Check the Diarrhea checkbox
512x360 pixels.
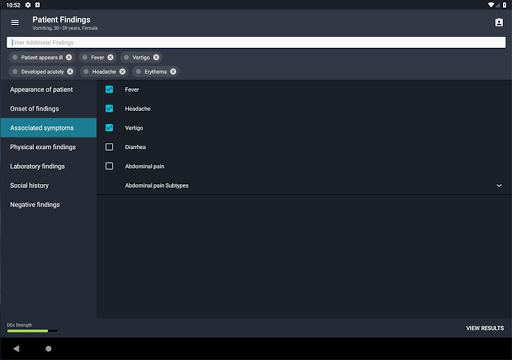[x=109, y=147]
